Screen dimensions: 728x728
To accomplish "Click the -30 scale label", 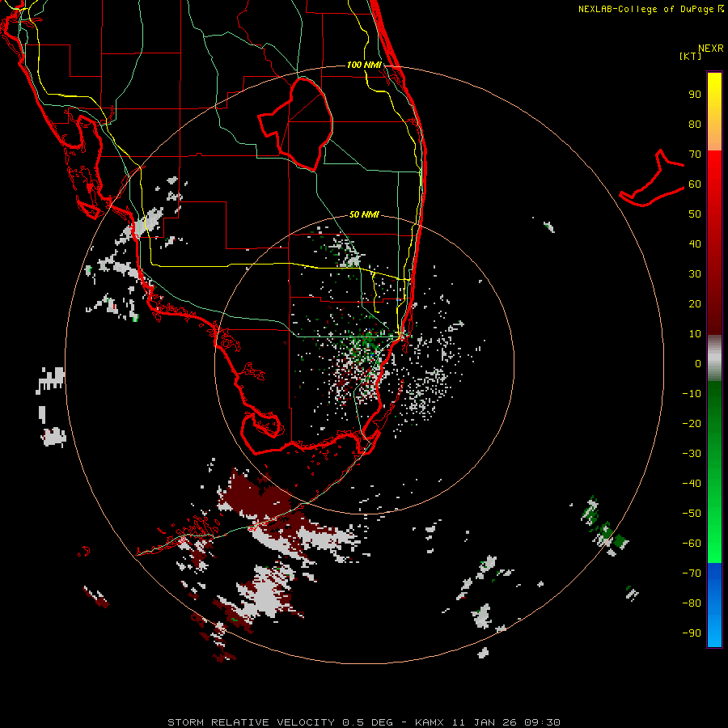I will click(692, 454).
